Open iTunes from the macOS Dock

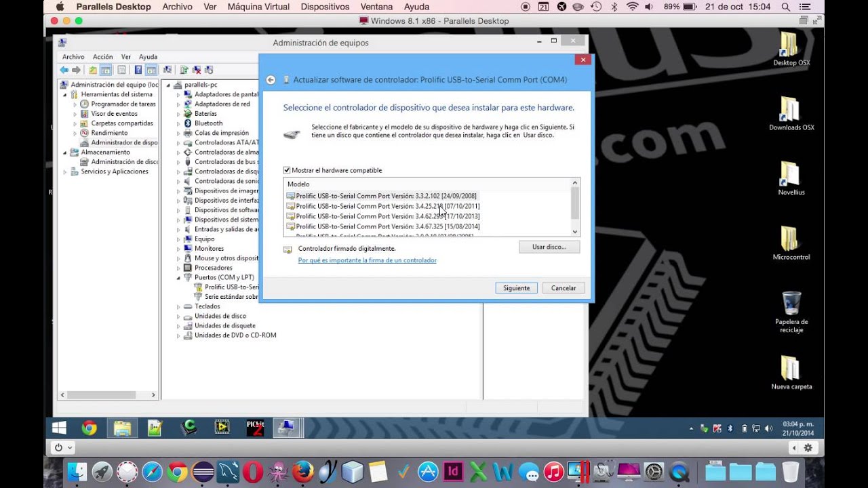[x=553, y=472]
